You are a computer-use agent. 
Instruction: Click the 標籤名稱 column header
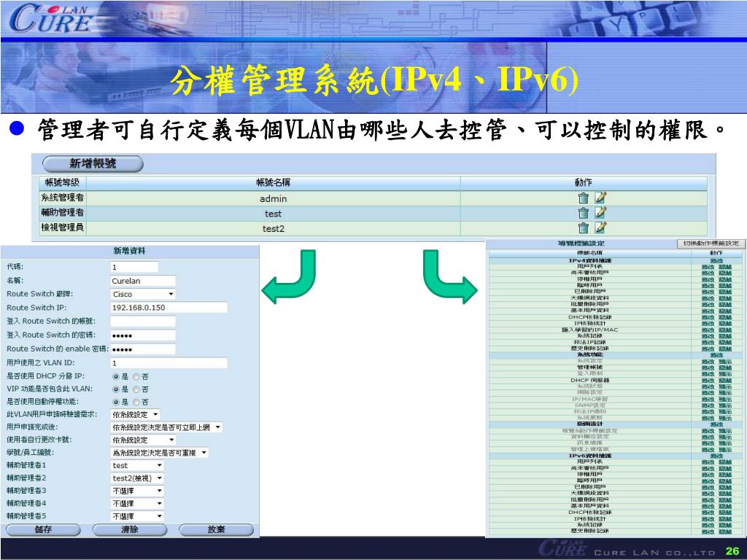[589, 253]
